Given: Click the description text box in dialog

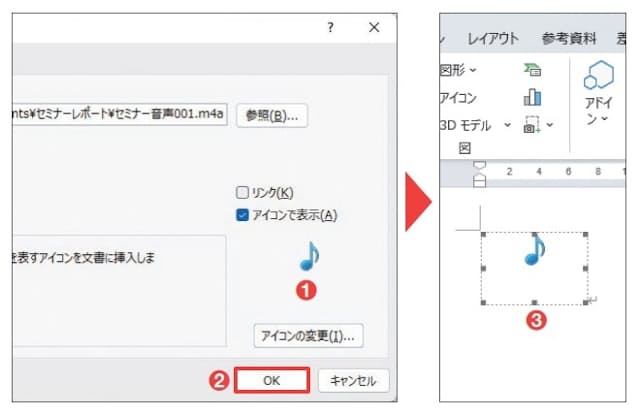Looking at the screenshot, I should [119, 290].
